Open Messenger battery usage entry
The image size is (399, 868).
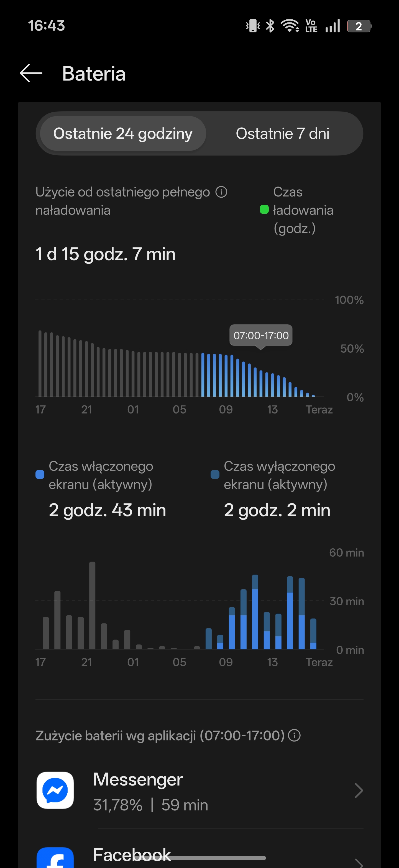(202, 790)
